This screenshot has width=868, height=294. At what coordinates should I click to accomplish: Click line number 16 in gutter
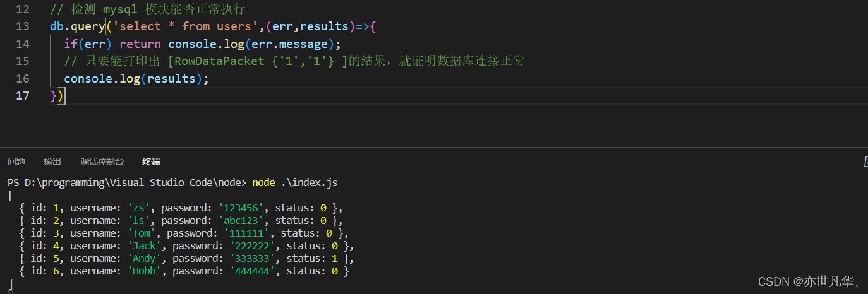[x=22, y=79]
